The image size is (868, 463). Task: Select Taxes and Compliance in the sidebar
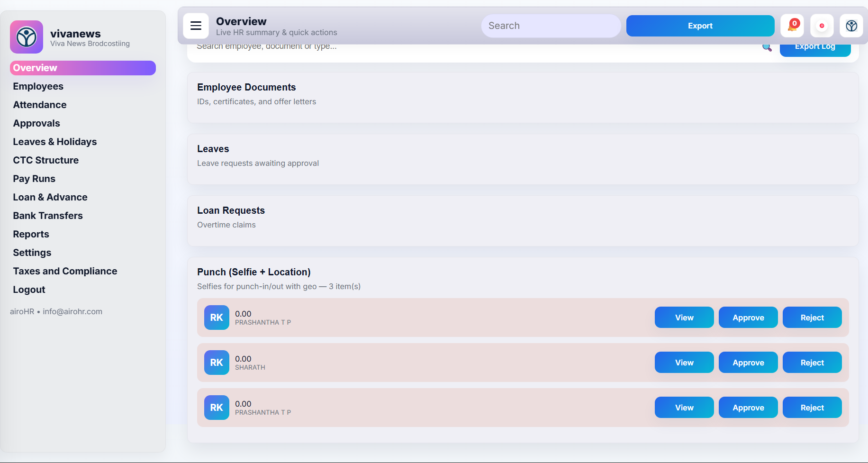65,271
